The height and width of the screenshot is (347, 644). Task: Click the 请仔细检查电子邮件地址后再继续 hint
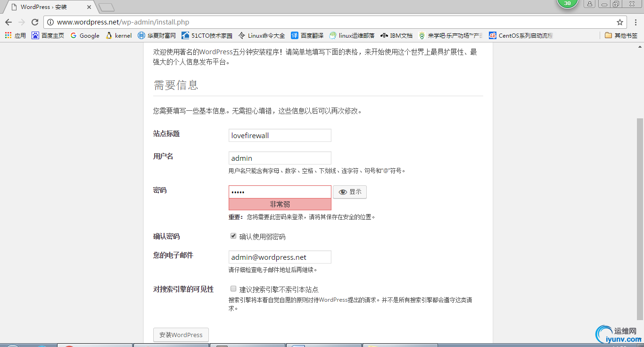click(273, 270)
